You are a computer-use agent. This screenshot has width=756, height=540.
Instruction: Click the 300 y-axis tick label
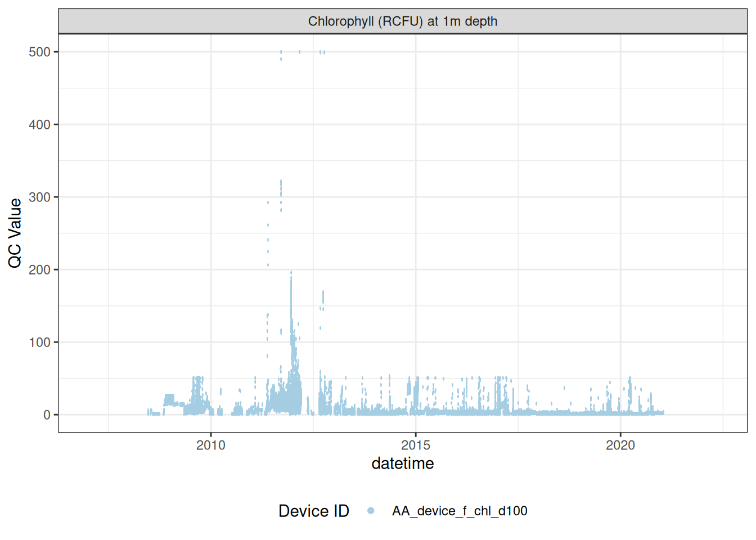coord(39,197)
